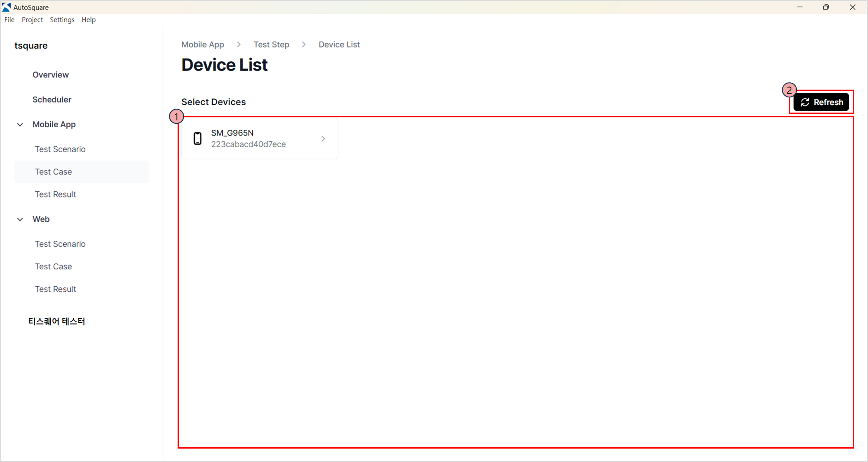Open the Help menu

(x=88, y=20)
